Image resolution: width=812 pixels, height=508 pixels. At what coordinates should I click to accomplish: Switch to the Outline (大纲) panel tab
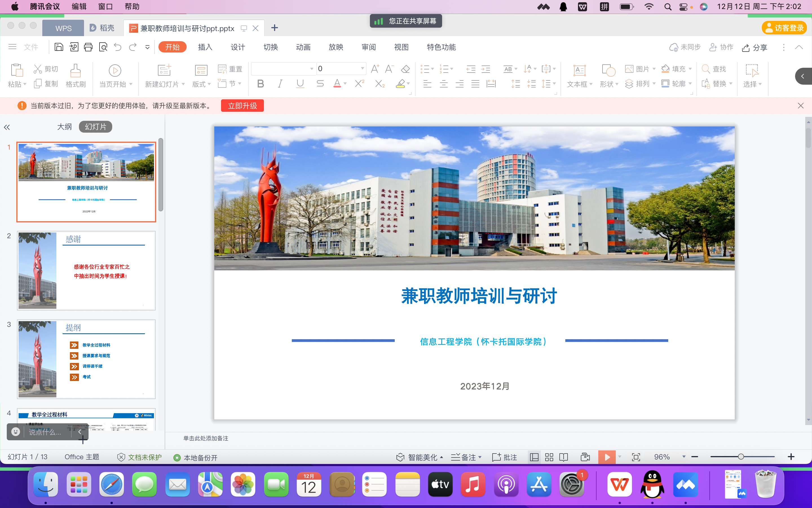[x=64, y=127]
